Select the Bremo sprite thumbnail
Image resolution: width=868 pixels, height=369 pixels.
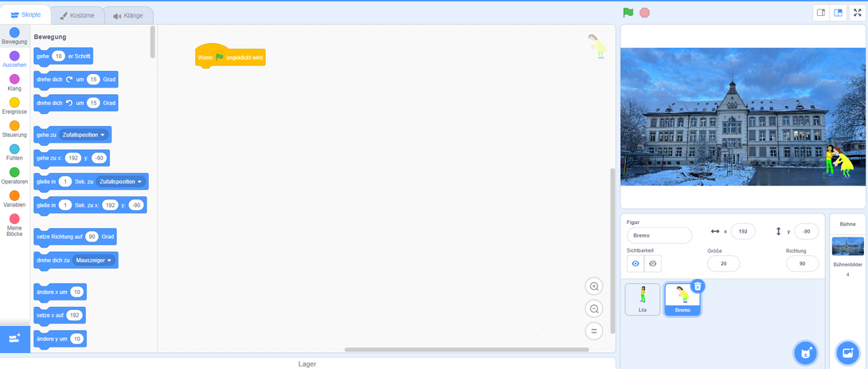[682, 299]
